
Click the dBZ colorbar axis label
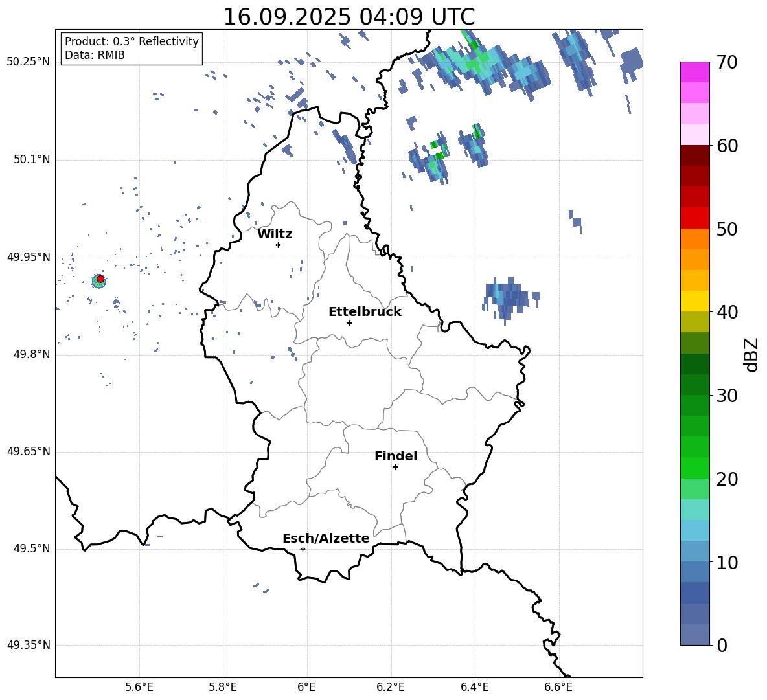click(x=751, y=354)
